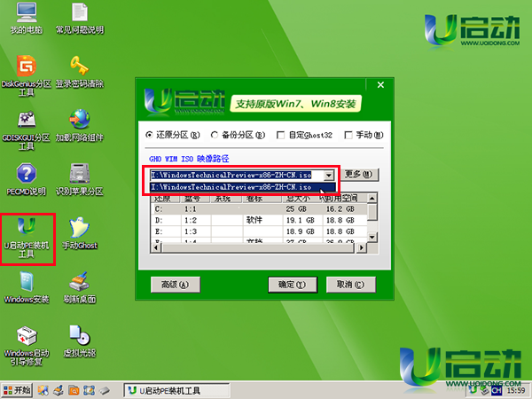The height and width of the screenshot is (399, 532).
Task: Select C: partition row
Action: coord(259,209)
